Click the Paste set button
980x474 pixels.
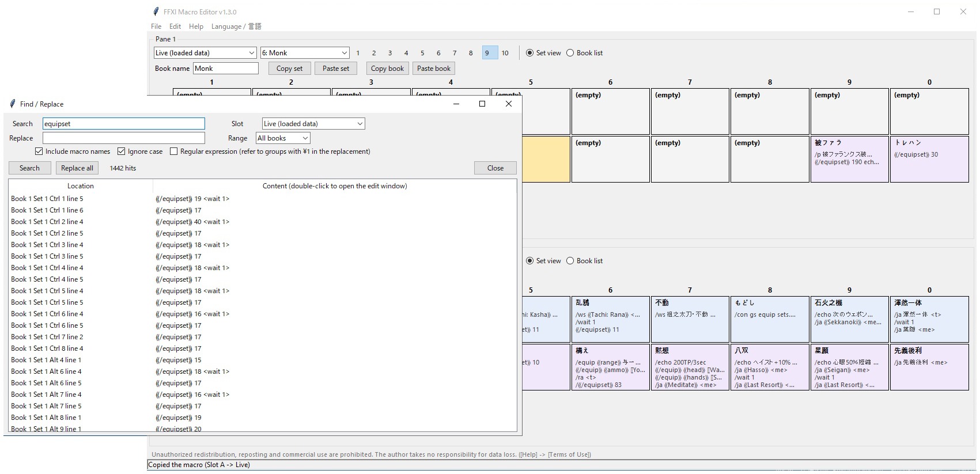(336, 69)
